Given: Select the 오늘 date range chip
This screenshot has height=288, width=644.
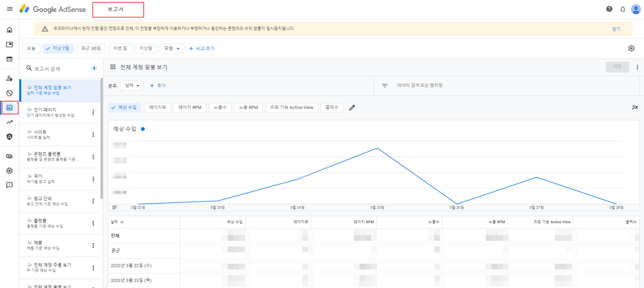Looking at the screenshot, I should tap(31, 48).
